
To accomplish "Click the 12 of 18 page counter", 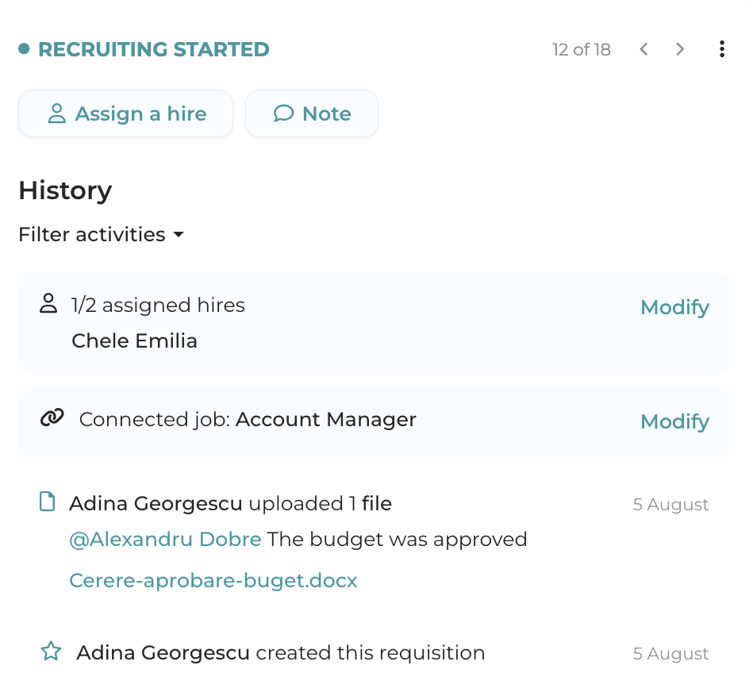I will tap(582, 50).
